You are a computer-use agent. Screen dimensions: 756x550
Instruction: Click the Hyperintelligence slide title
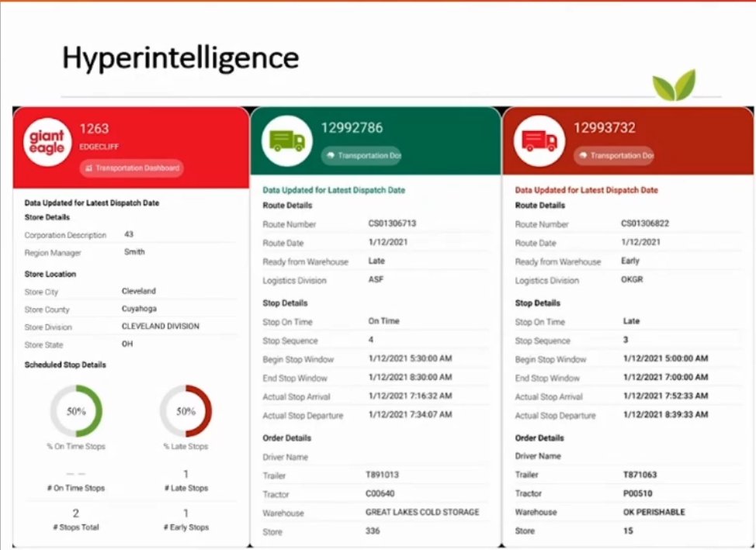pyautogui.click(x=181, y=58)
